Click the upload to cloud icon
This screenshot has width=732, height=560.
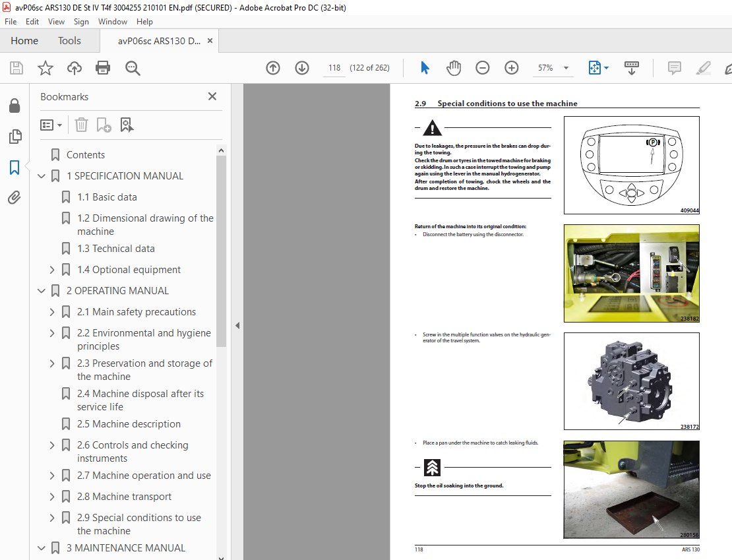coord(75,68)
